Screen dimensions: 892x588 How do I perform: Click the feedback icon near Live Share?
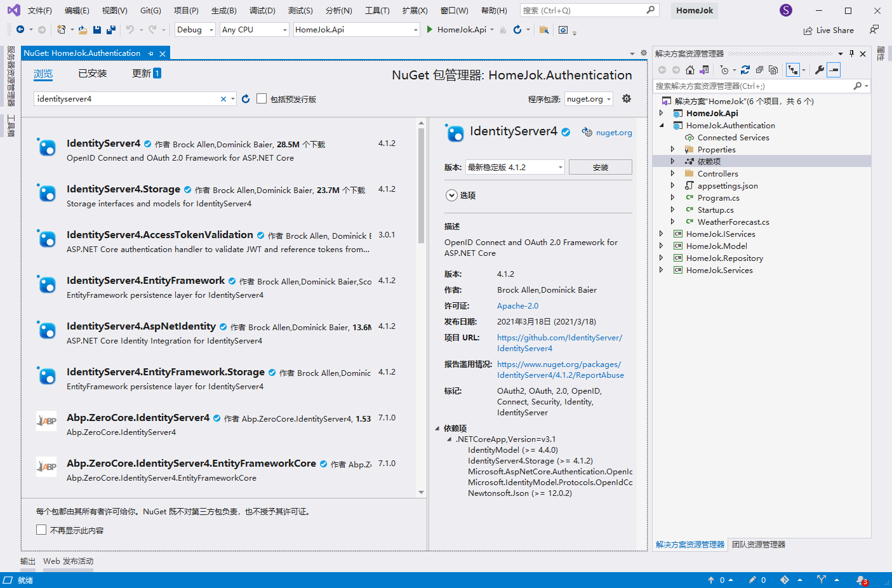(874, 30)
